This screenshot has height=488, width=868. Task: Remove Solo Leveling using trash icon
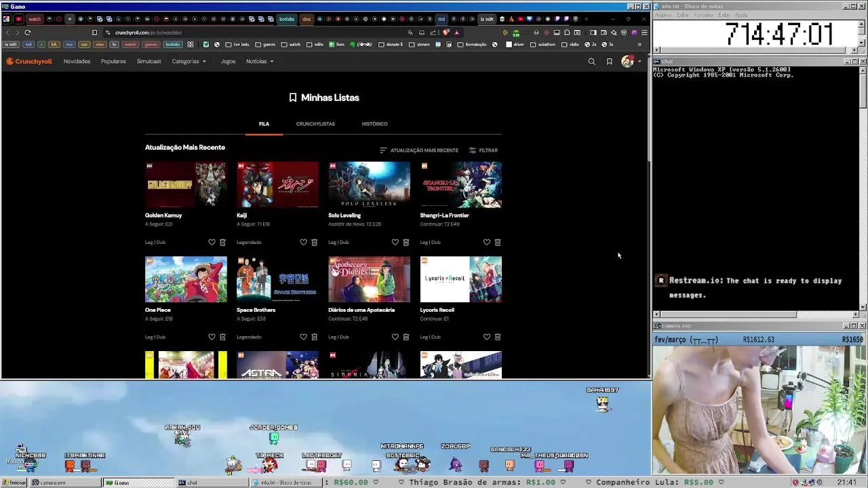[x=406, y=242]
